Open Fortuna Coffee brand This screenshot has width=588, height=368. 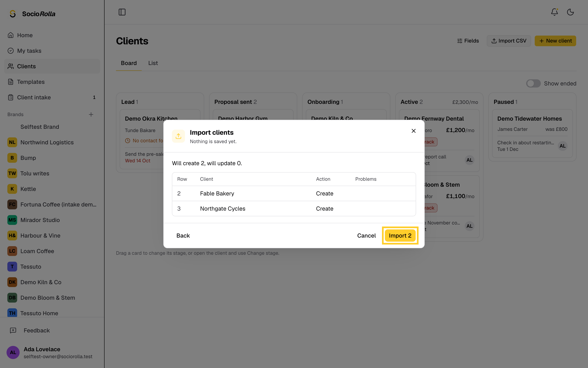(52, 204)
